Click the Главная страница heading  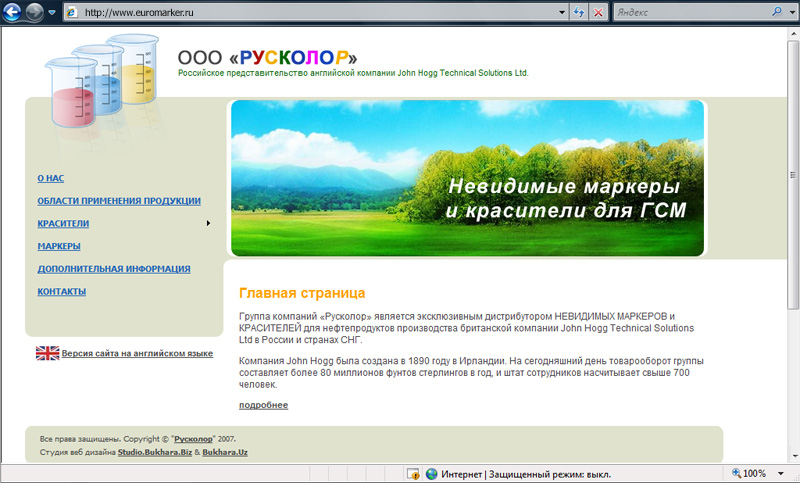pos(302,293)
